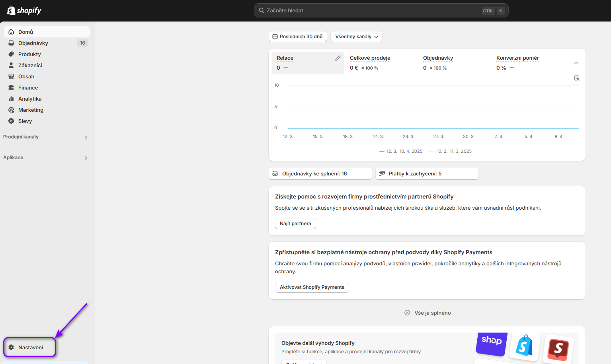Viewport: 611px width, 364px height.
Task: Click the Najít partnera button
Action: [295, 224]
